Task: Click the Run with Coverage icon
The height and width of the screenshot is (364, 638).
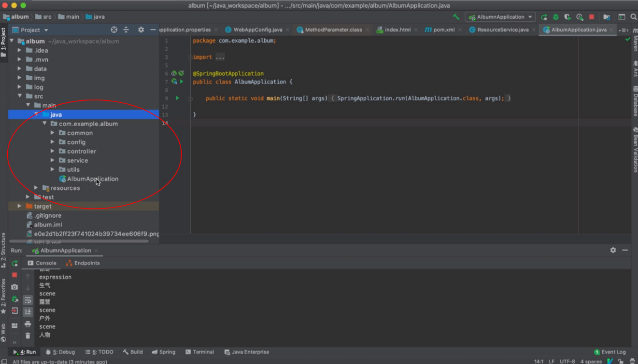Action: 567,17
